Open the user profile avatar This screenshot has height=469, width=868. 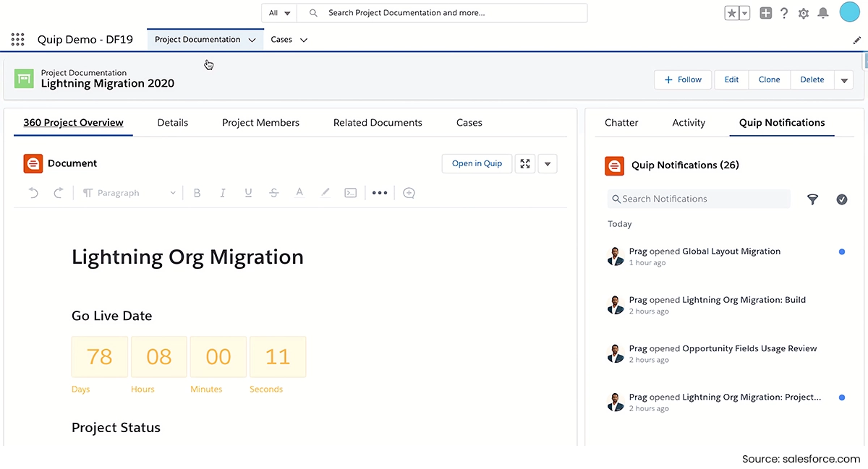point(849,12)
